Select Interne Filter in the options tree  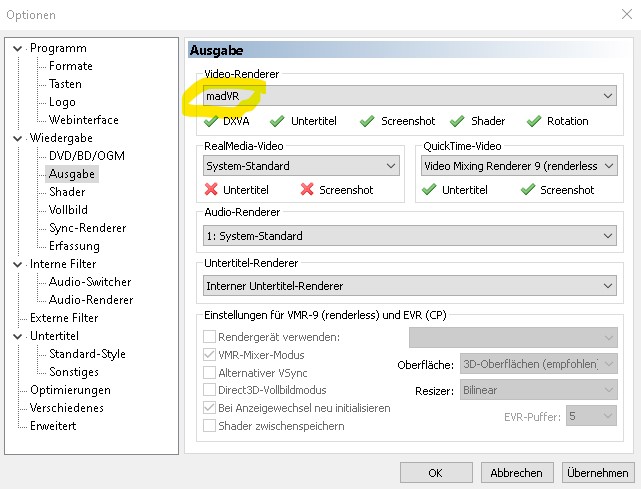click(63, 264)
